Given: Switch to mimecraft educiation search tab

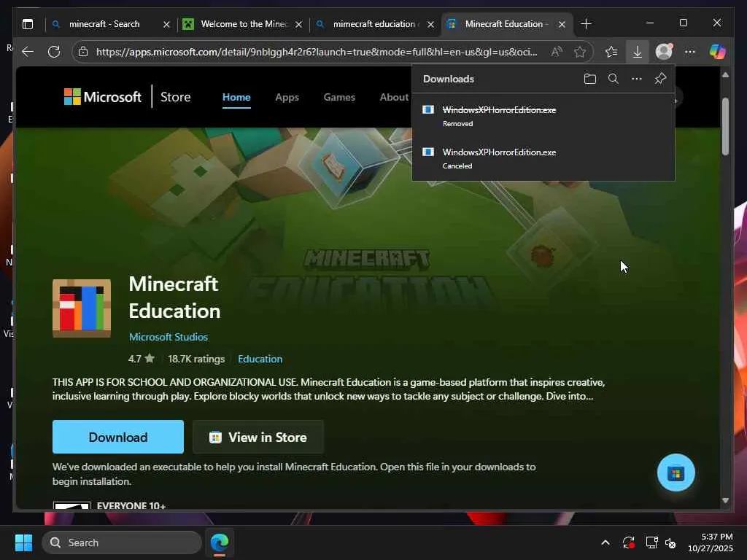Looking at the screenshot, I should [376, 24].
